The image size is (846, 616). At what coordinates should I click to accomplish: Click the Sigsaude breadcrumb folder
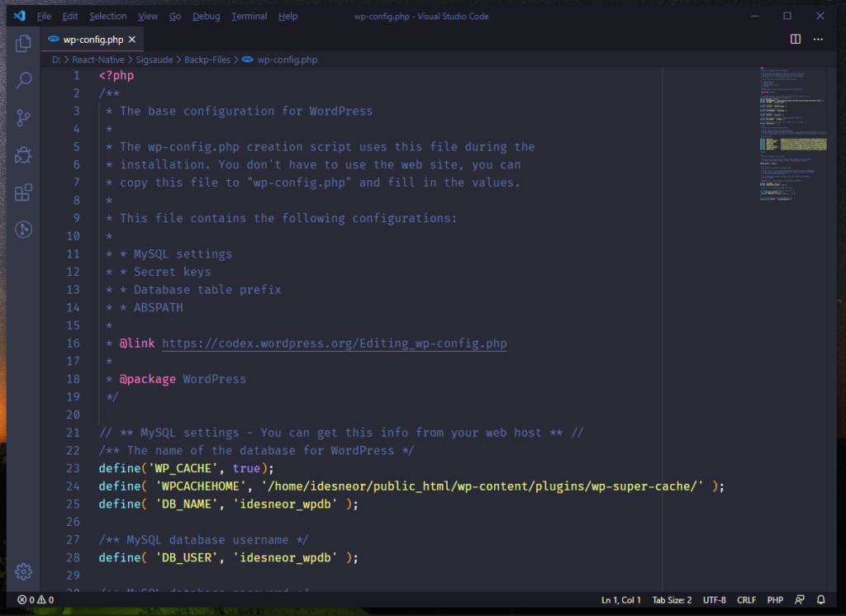point(154,59)
